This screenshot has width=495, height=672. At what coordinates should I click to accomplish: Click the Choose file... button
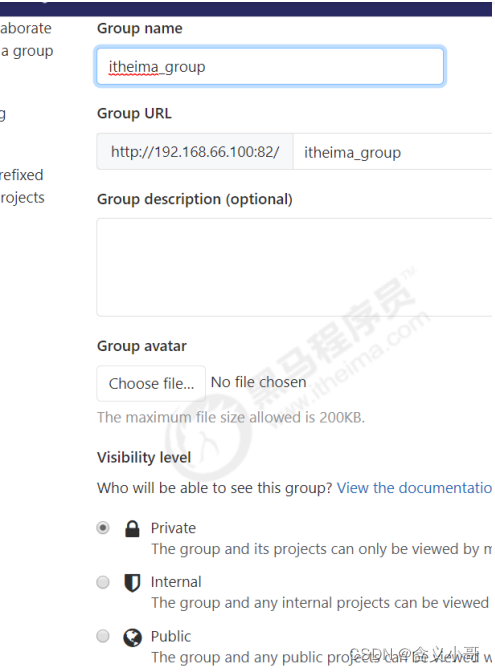pos(151,383)
